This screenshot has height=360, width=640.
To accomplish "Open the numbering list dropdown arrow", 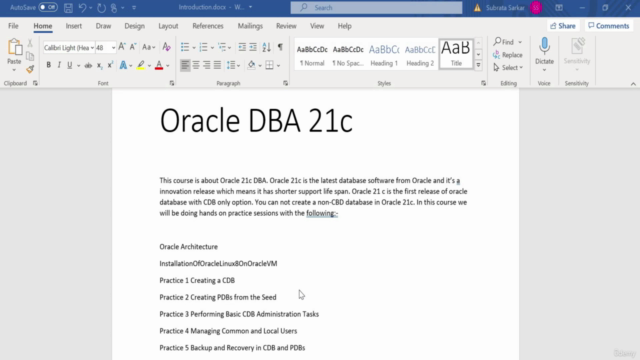I will click(212, 48).
